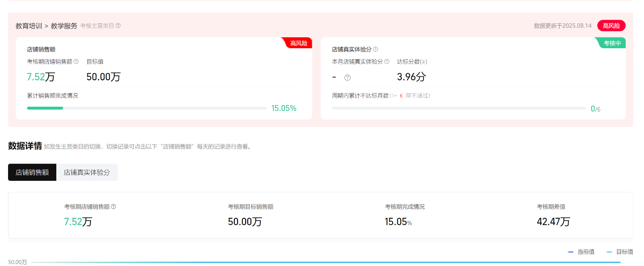This screenshot has width=644, height=266.
Task: Click the 50.00万 chart axis label
Action: point(18,262)
